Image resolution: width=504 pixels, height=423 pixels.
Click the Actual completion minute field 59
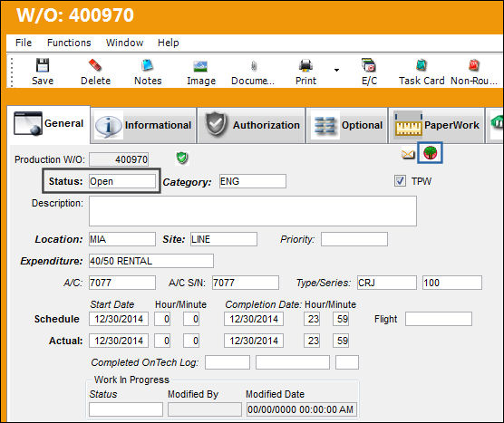[x=341, y=341]
